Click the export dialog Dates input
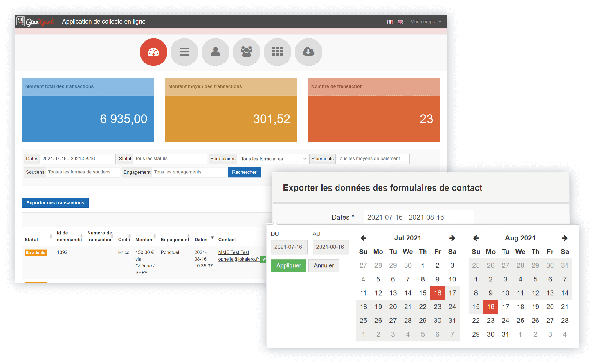598x364 pixels. point(419,217)
